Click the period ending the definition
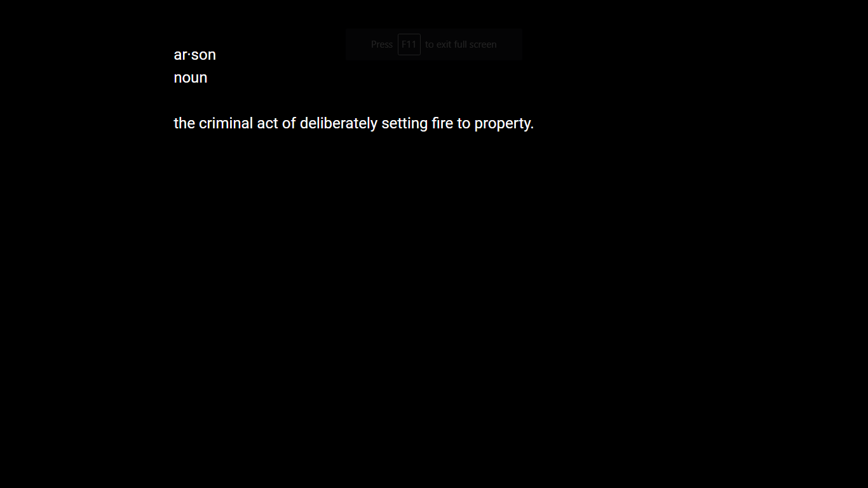 click(532, 128)
